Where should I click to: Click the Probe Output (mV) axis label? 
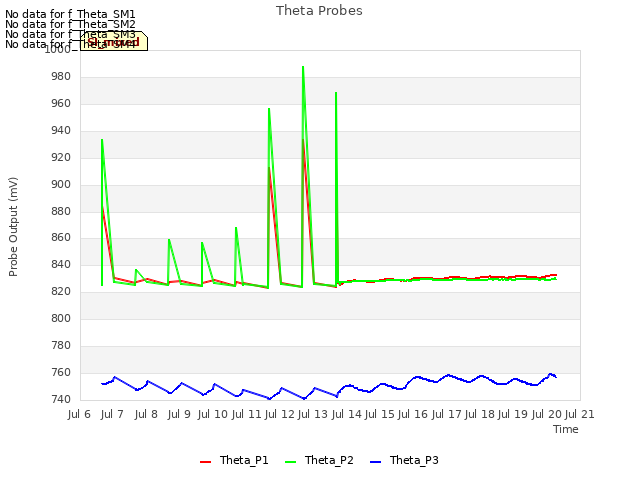[x=13, y=227]
